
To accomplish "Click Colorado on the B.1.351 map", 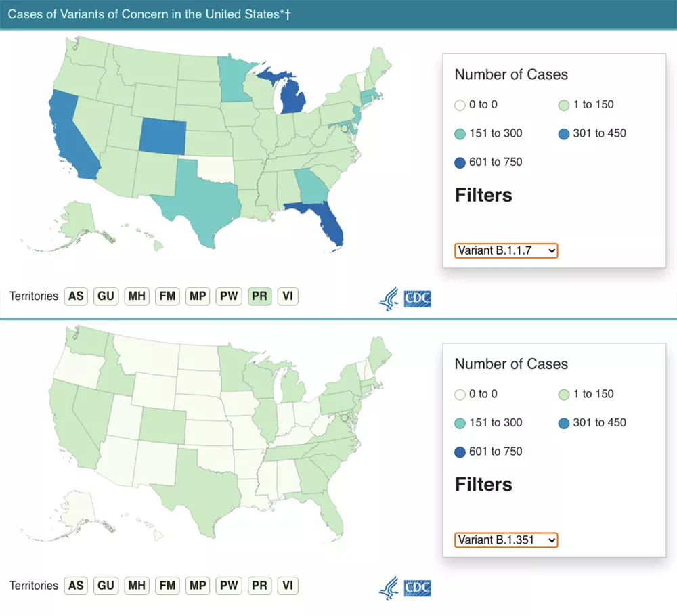I will coord(162,425).
